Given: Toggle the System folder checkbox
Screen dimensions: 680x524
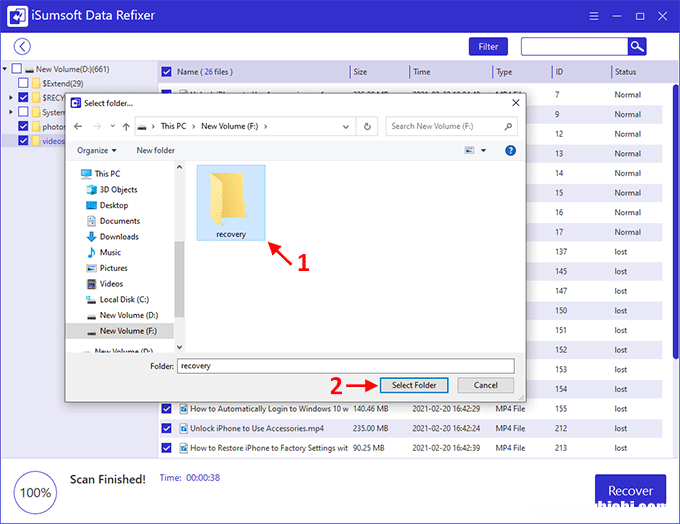Looking at the screenshot, I should coord(23,112).
